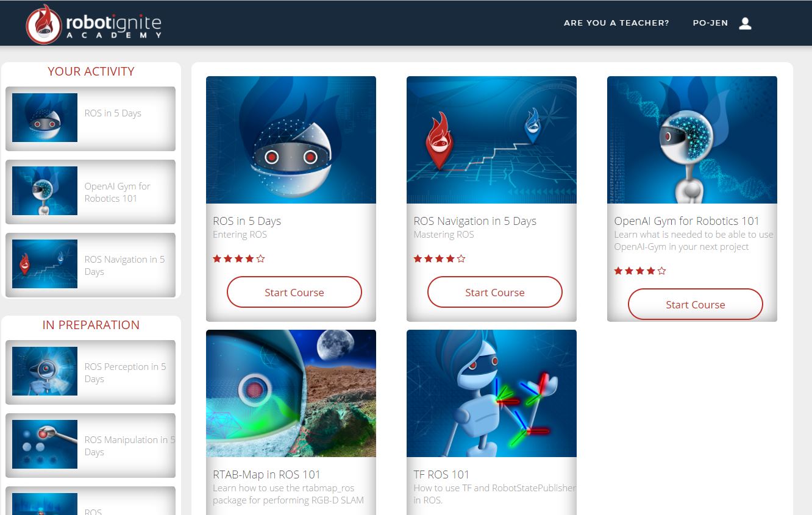Open OpenAI Gym for Robotics 101 course image
This screenshot has width=812, height=515.
tap(692, 140)
